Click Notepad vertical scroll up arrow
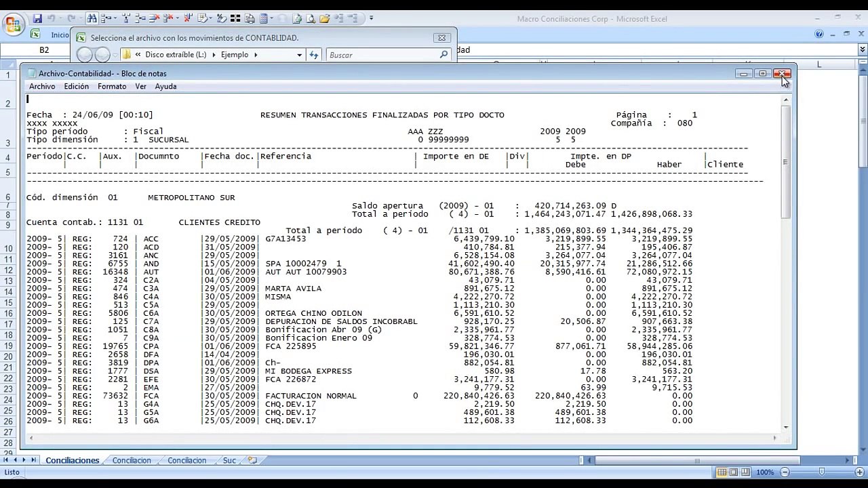Image resolution: width=868 pixels, height=488 pixels. (x=785, y=100)
